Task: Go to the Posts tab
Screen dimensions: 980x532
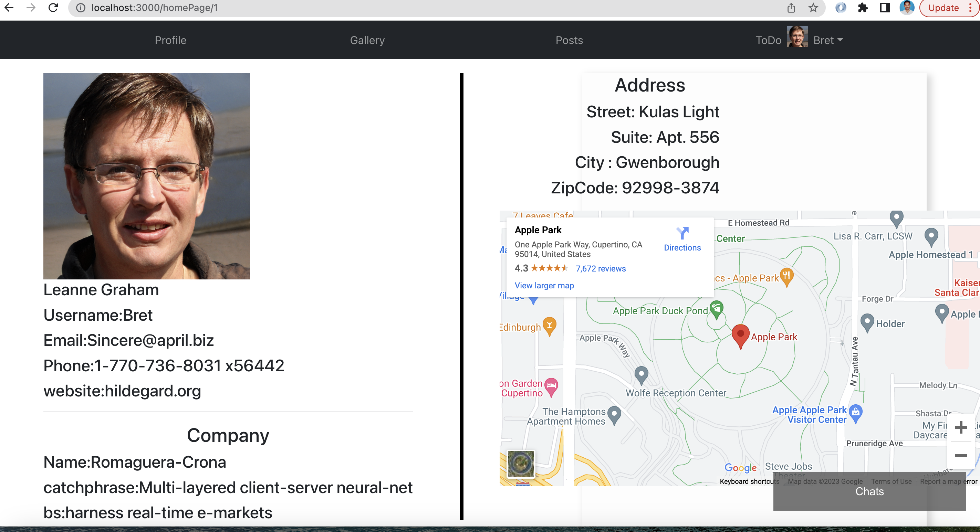Action: 569,40
